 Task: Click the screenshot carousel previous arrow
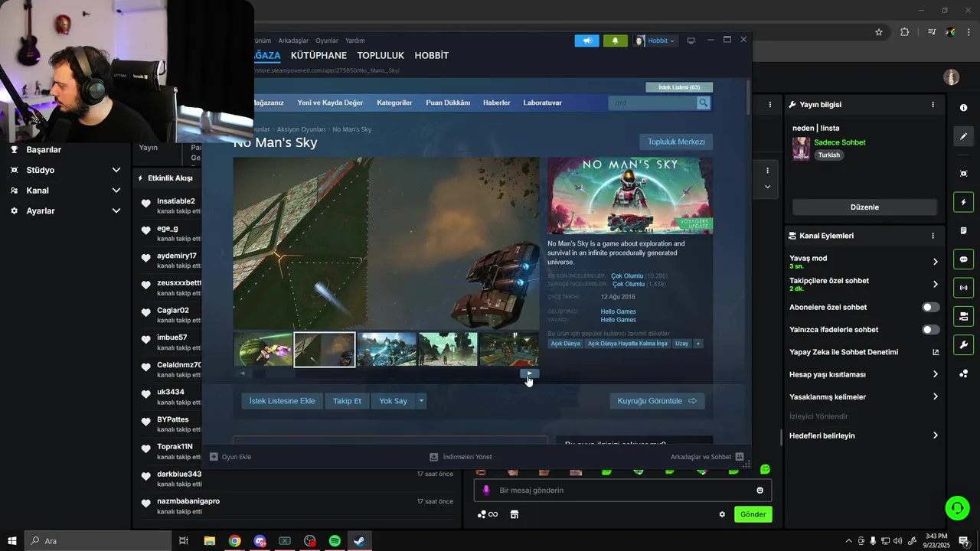tap(243, 373)
